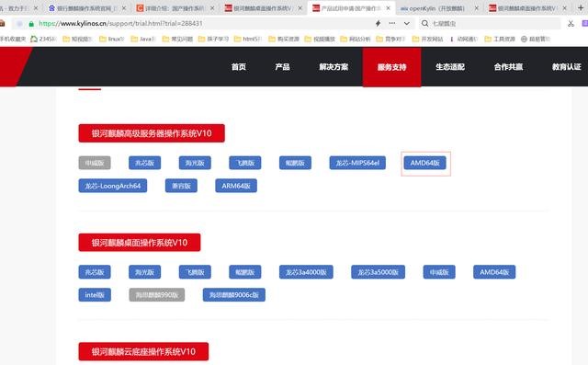Open the 2345 bookmark
The width and height of the screenshot is (588, 365).
pos(43,39)
